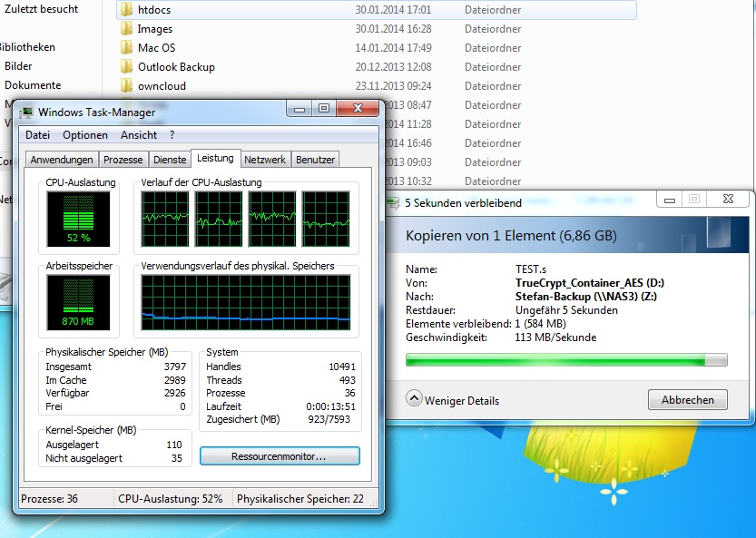Select the Images folder name

[x=155, y=29]
